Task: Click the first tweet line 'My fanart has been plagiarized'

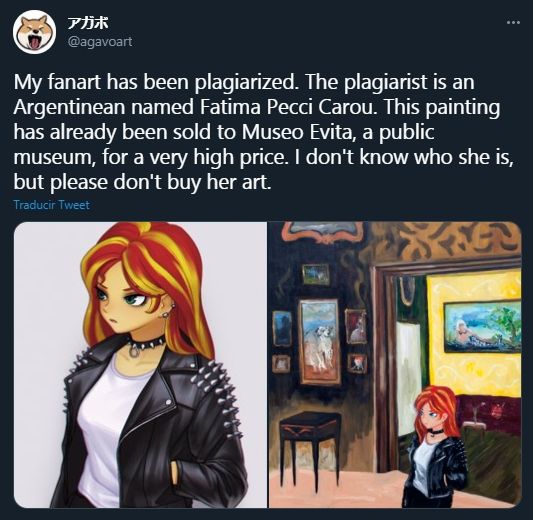Action: click(x=244, y=82)
